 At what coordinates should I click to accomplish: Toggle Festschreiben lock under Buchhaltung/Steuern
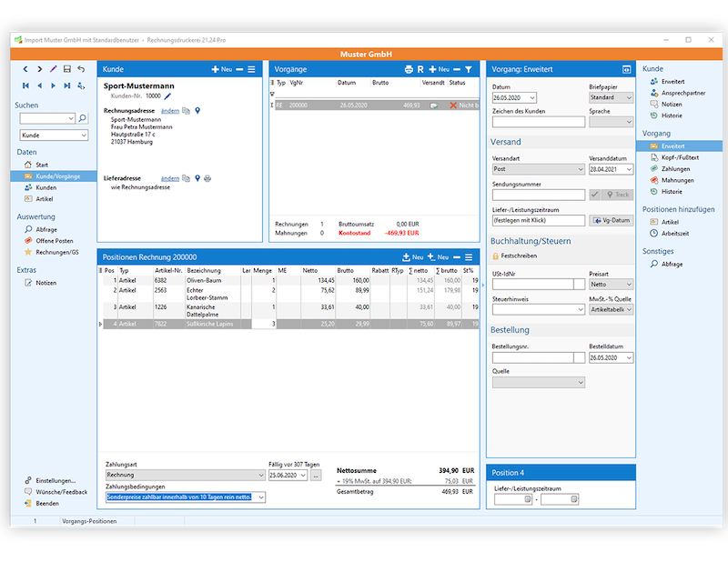[x=496, y=256]
